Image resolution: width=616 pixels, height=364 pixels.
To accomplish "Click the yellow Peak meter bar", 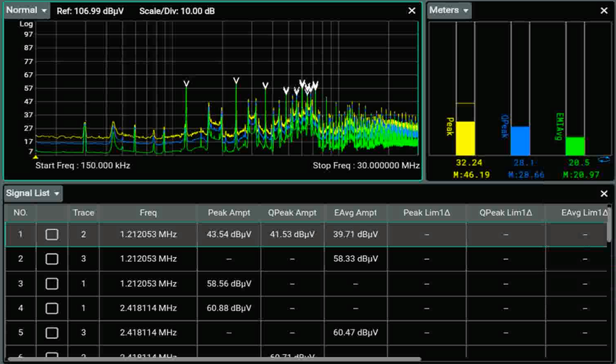I will pyautogui.click(x=465, y=138).
